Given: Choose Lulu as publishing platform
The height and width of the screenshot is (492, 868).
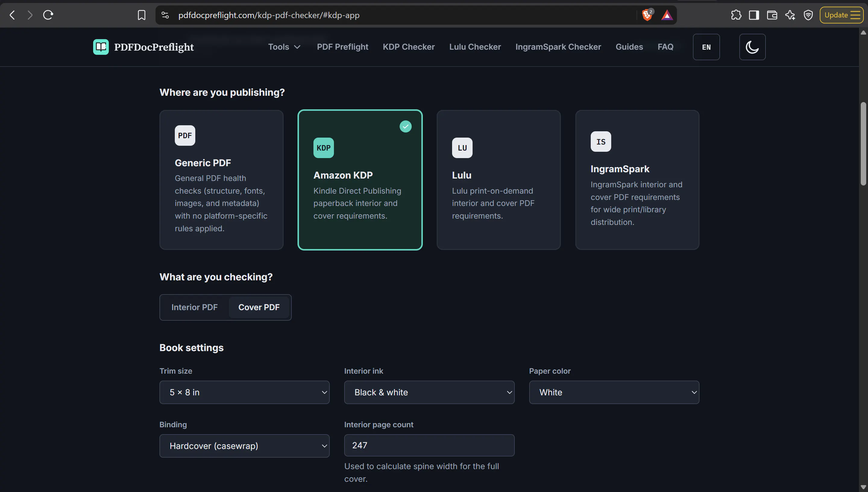Looking at the screenshot, I should [x=499, y=180].
